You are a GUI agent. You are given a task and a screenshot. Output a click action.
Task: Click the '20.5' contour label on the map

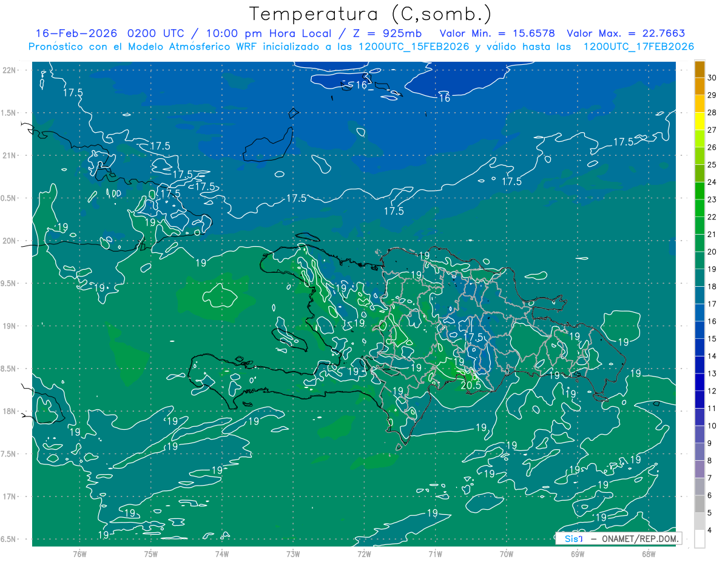coord(471,385)
